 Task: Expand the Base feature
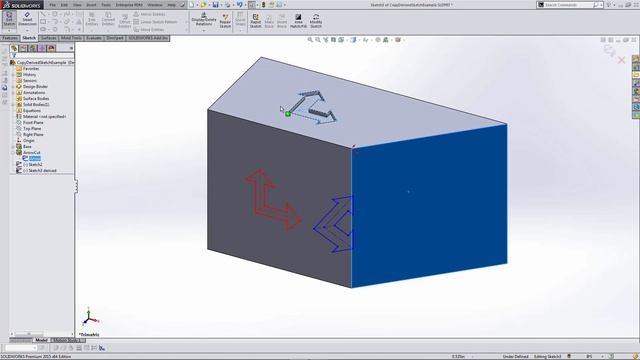pyautogui.click(x=13, y=147)
